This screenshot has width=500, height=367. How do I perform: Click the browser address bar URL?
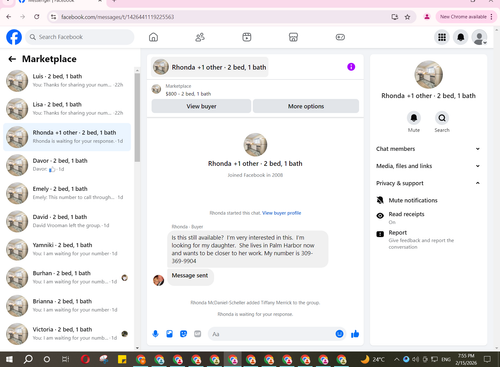pos(117,17)
